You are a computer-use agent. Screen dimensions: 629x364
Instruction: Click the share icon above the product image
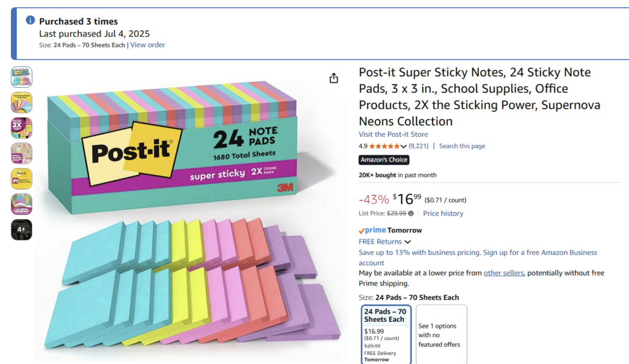(x=334, y=78)
